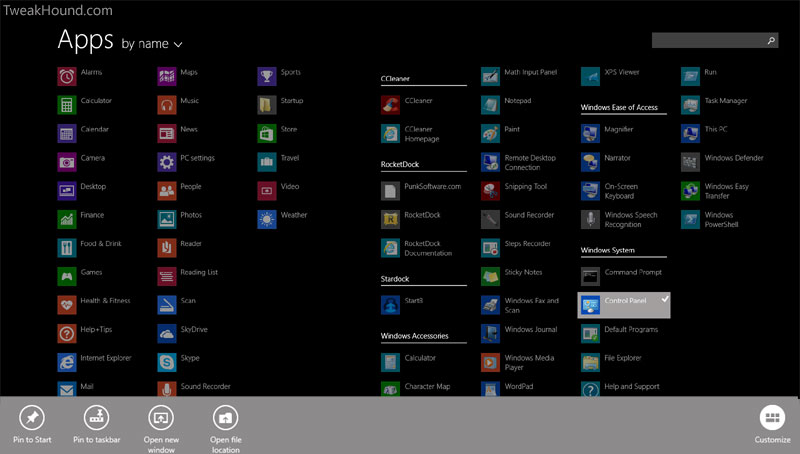Open the Run entry
Image resolution: width=800 pixels, height=454 pixels.
click(699, 77)
